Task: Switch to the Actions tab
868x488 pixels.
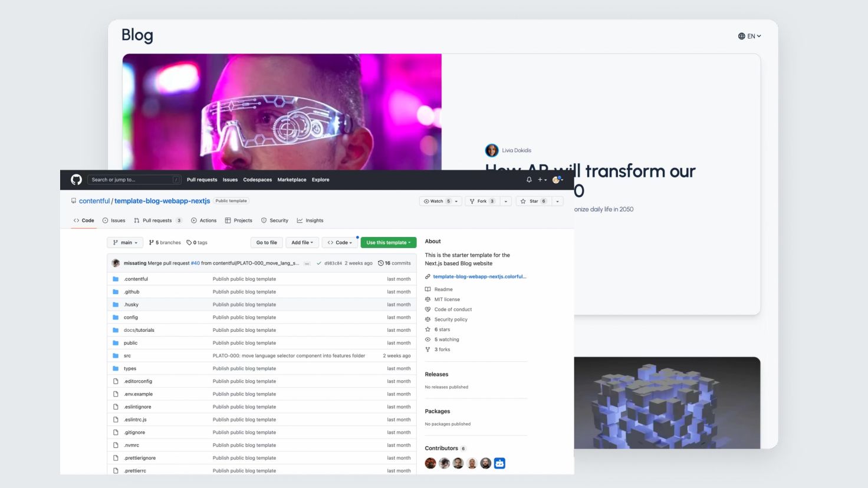Action: (203, 220)
